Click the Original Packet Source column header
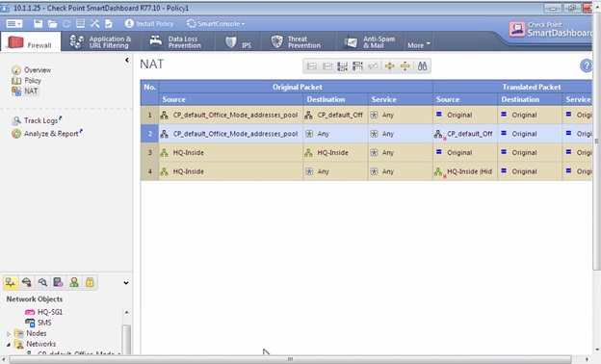The width and height of the screenshot is (601, 364). [231, 99]
